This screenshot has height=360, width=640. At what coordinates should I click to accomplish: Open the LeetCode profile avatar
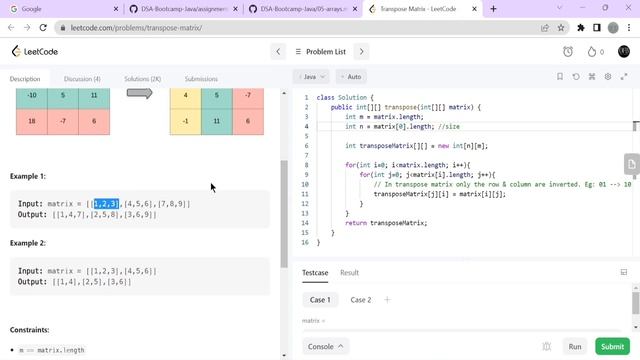624,51
